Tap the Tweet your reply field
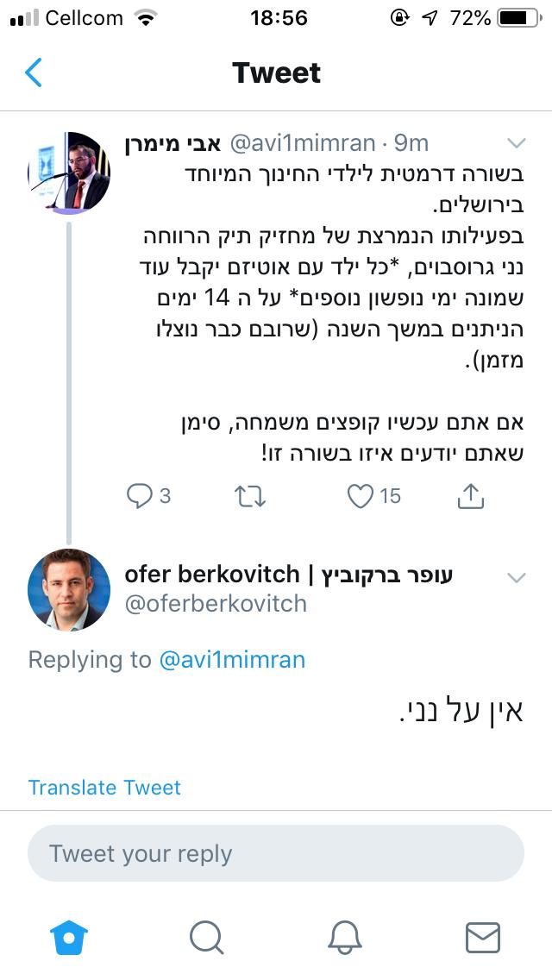 coord(276,854)
